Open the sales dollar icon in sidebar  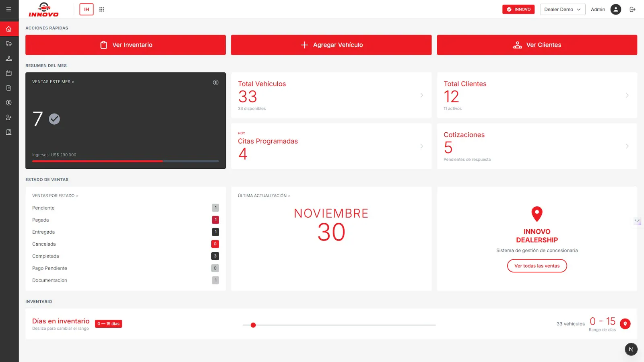[9, 103]
